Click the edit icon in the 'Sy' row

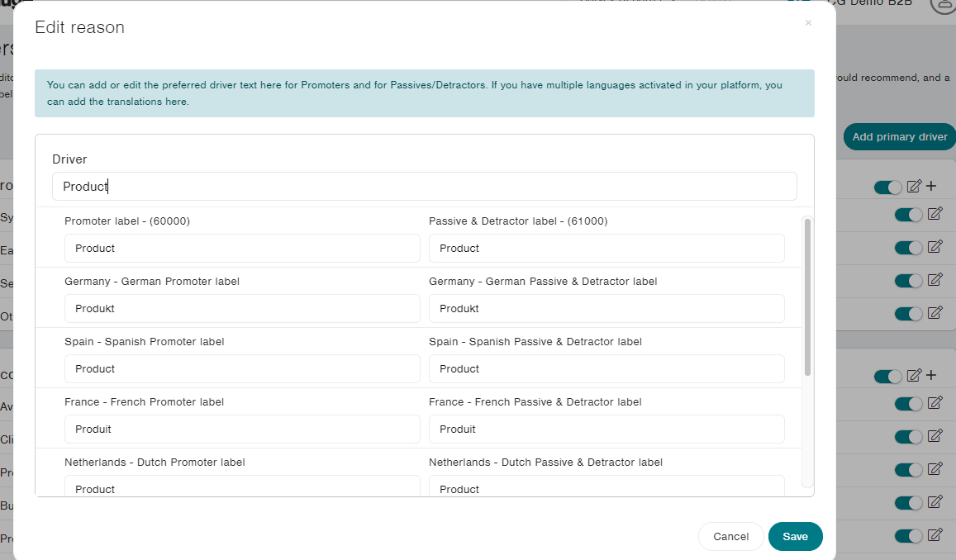click(935, 214)
